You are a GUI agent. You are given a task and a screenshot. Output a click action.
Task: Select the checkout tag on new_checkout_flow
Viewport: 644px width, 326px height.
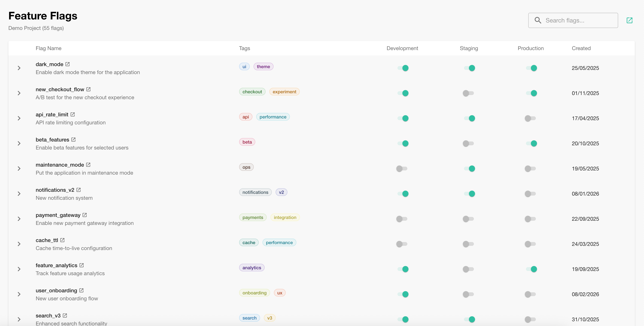point(252,91)
